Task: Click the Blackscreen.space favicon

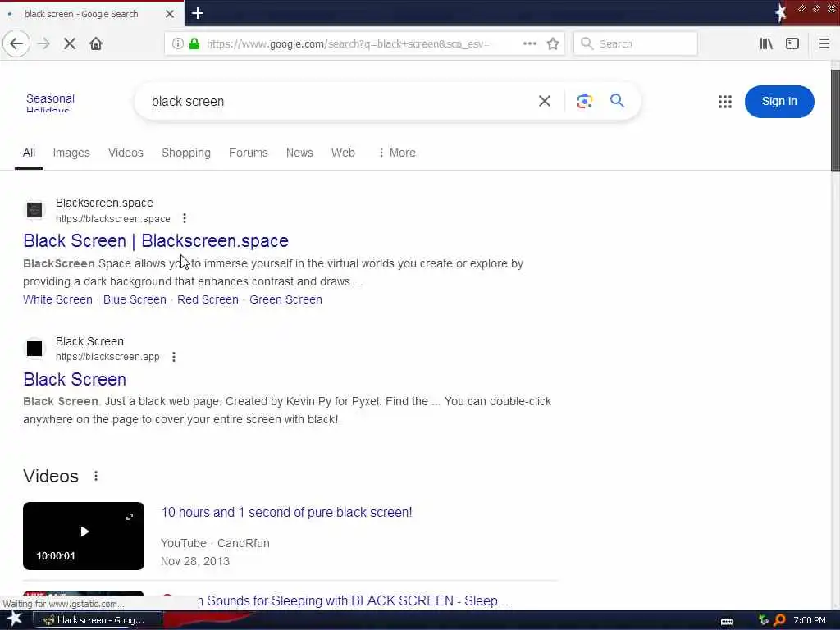Action: tap(34, 210)
